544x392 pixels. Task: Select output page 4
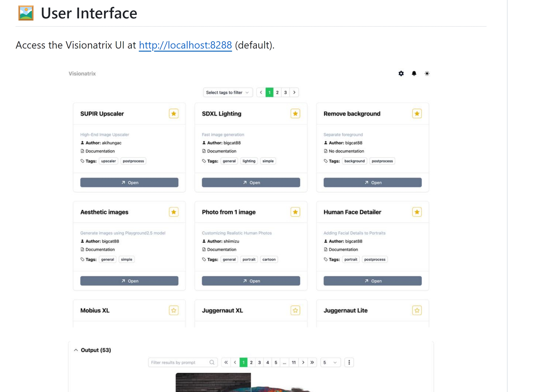coord(268,363)
